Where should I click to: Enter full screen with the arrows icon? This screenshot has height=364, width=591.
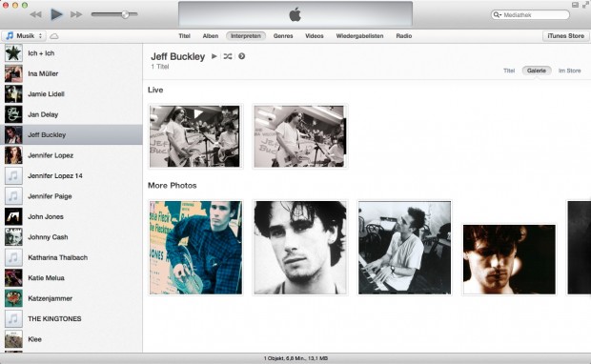585,5
